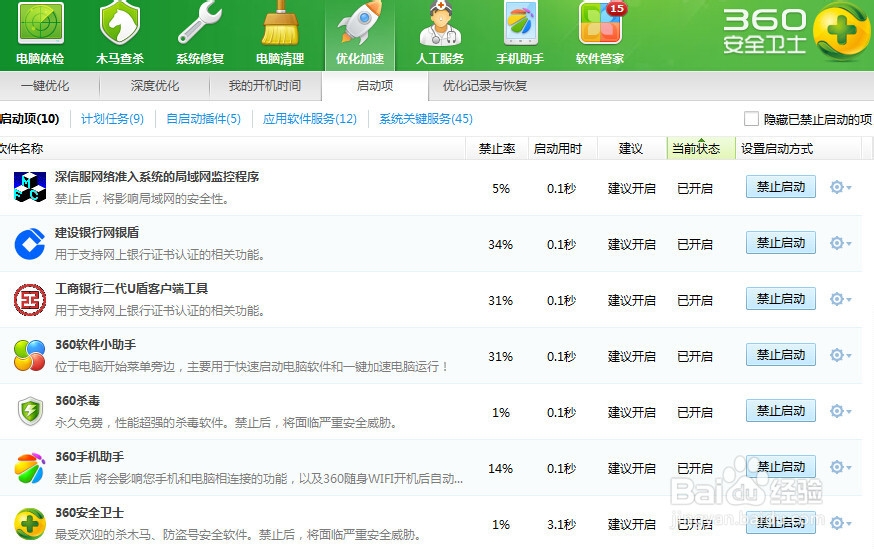874x549 pixels.
Task: Click the 360手机助手 row icon
Action: click(30, 467)
